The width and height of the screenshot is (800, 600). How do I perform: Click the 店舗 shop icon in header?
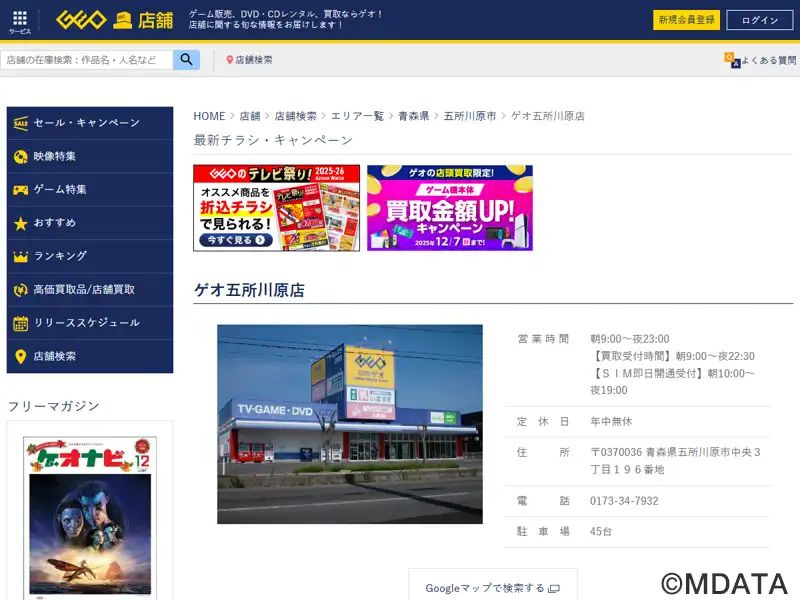tap(122, 20)
